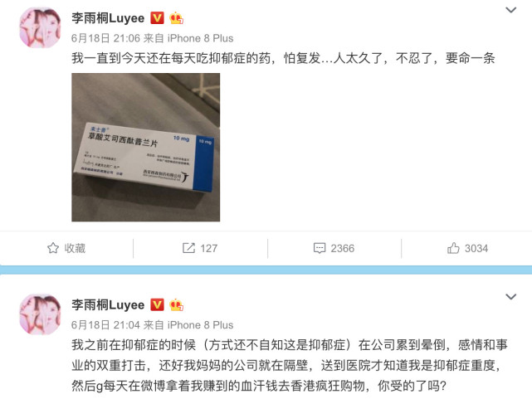Image resolution: width=532 pixels, height=399 pixels.
Task: Click timestamp 6月18日 21:06
Action: pos(105,38)
